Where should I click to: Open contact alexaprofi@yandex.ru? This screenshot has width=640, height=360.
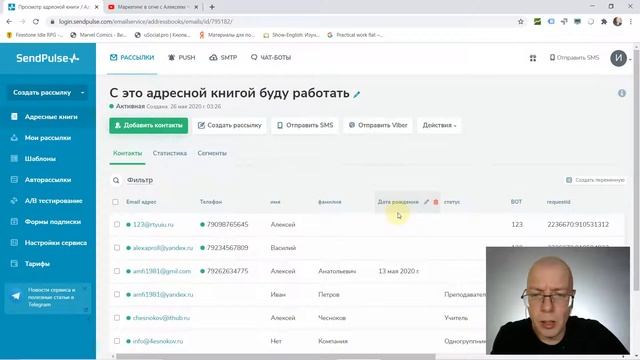[x=163, y=248]
